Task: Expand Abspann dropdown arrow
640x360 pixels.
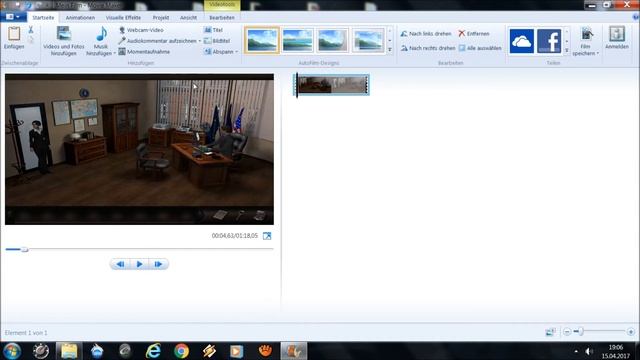Action: [x=236, y=52]
